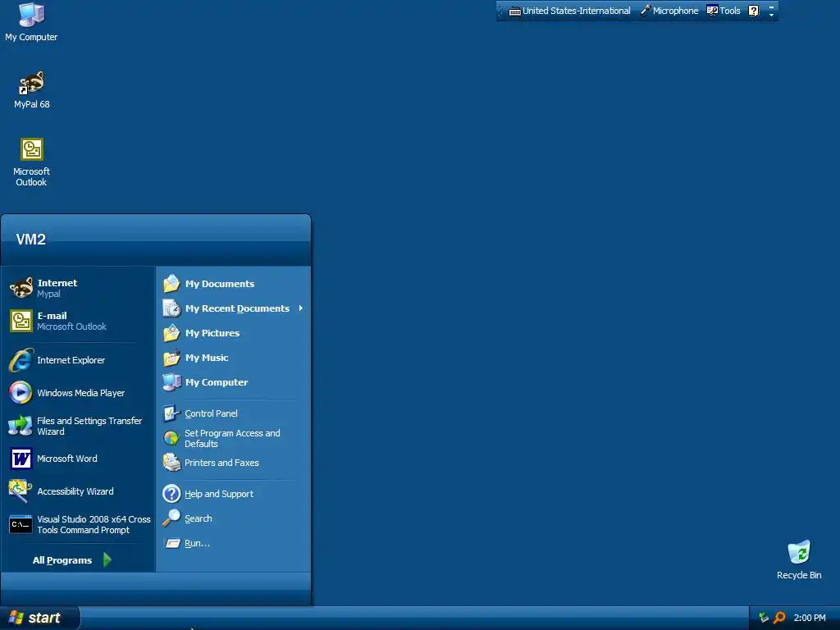The height and width of the screenshot is (630, 840).
Task: Click the Files and Settings Transfer Wizard icon
Action: 21,426
